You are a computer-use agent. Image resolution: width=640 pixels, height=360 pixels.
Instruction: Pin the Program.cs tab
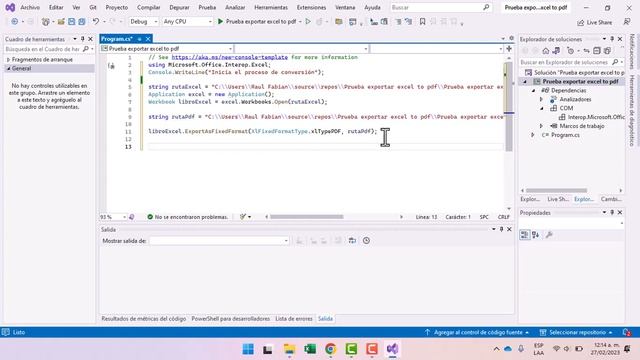click(139, 39)
